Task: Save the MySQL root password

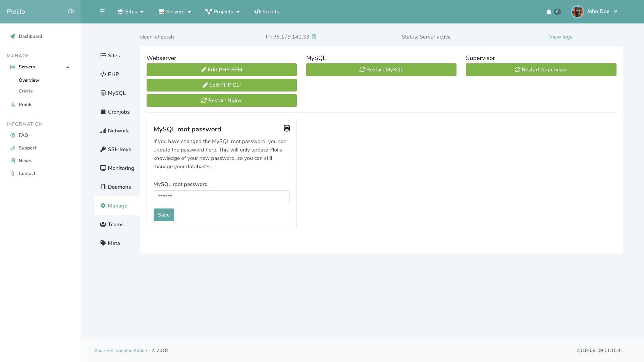Action: pos(164,215)
